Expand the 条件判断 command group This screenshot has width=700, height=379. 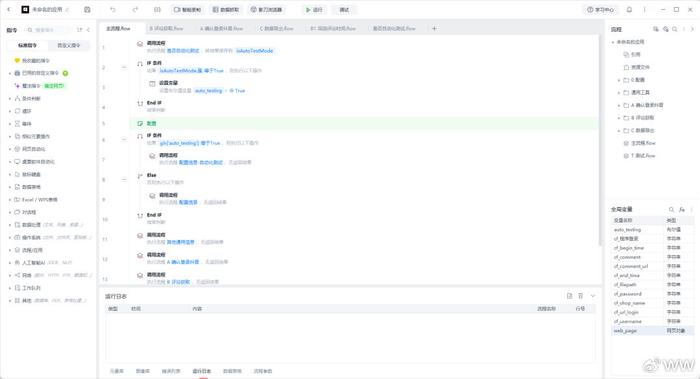(10, 98)
